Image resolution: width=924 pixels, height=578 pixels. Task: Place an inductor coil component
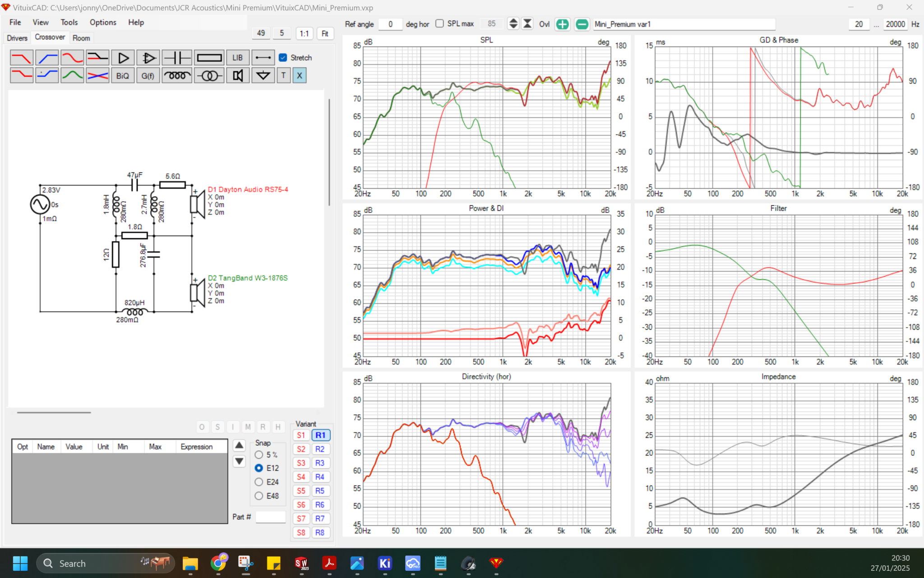pos(177,75)
